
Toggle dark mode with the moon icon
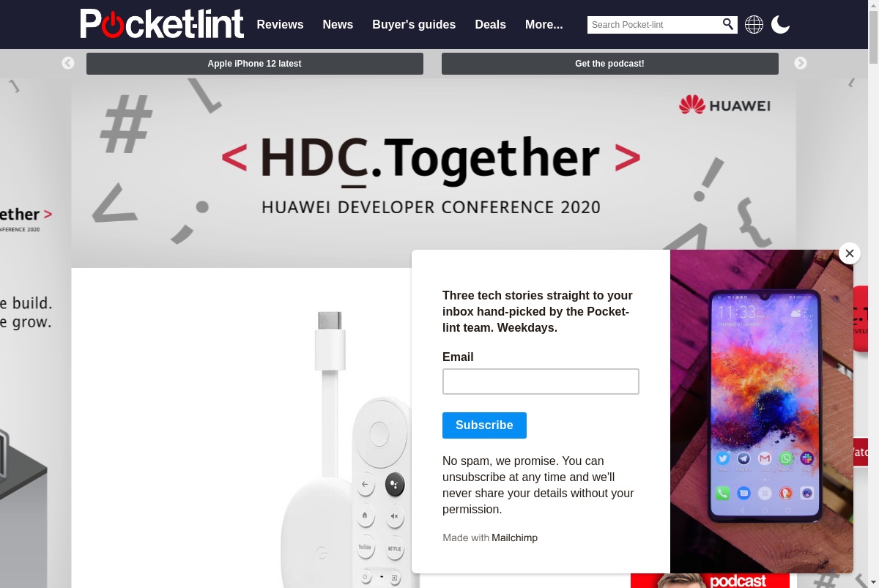pyautogui.click(x=780, y=25)
